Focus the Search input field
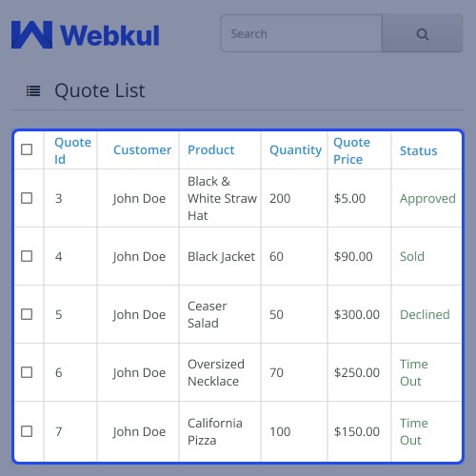The width and height of the screenshot is (476, 476). (x=302, y=33)
